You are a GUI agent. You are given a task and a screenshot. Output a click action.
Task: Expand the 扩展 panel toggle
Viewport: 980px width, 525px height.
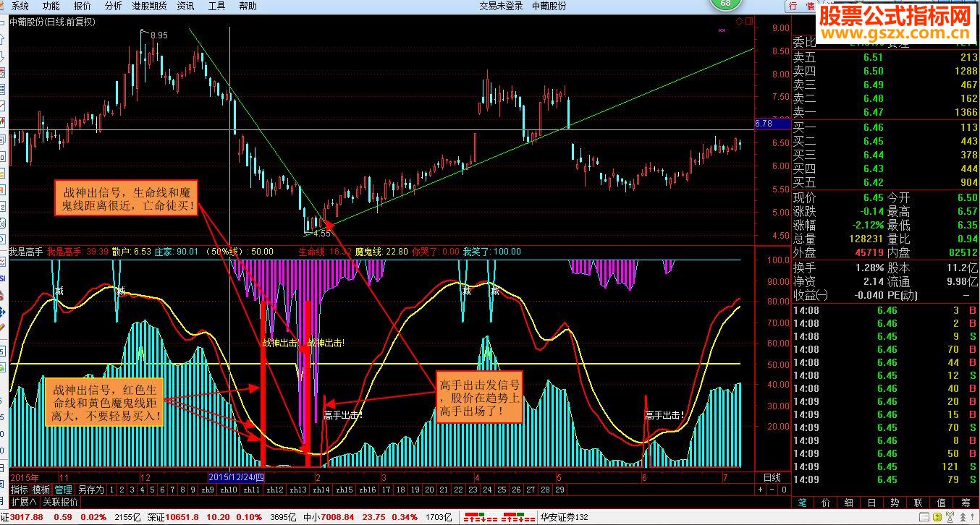click(23, 501)
